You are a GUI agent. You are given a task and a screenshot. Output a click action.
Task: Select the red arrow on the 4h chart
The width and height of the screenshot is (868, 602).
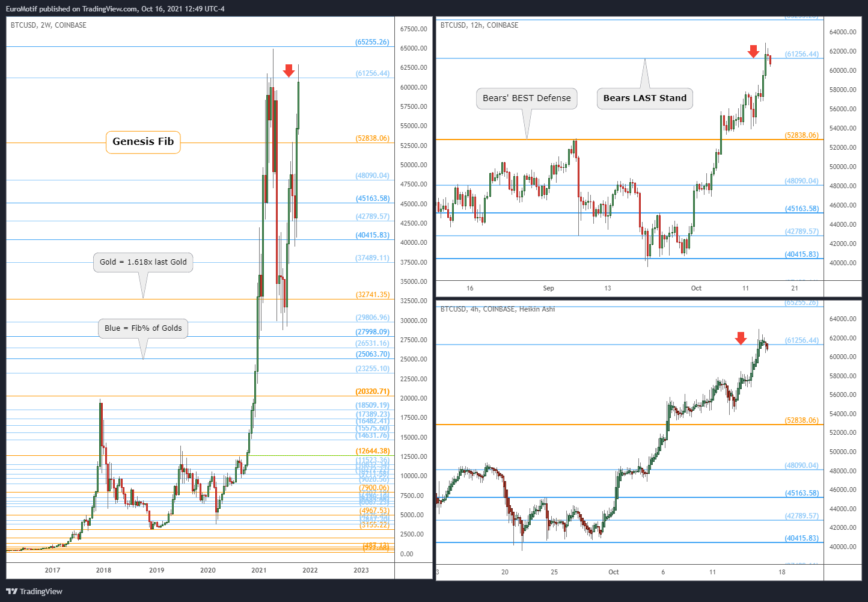coord(741,339)
